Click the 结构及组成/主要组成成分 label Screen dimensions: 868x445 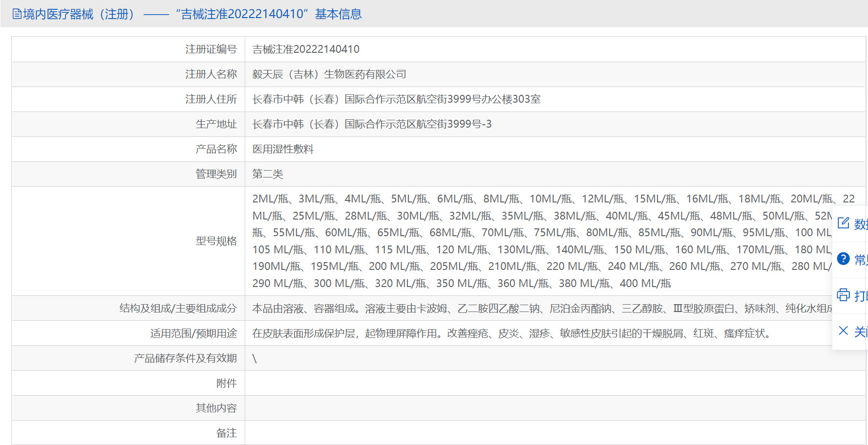click(x=178, y=309)
